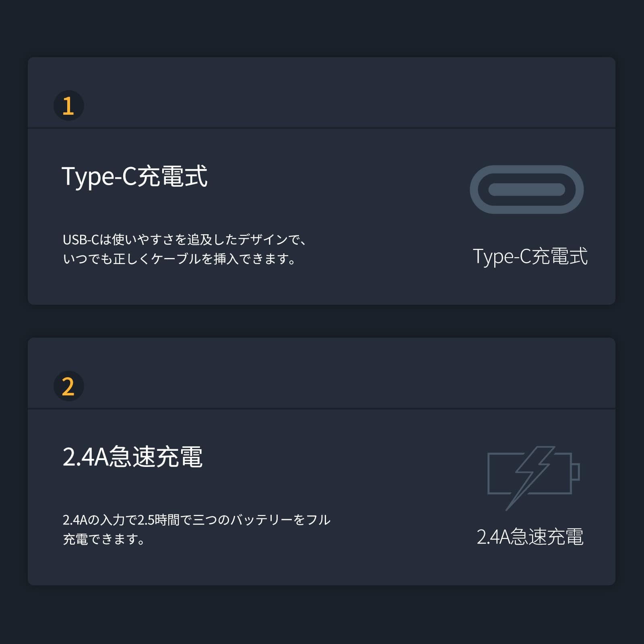
Task: Click the orange number 2 badge
Action: [x=68, y=386]
